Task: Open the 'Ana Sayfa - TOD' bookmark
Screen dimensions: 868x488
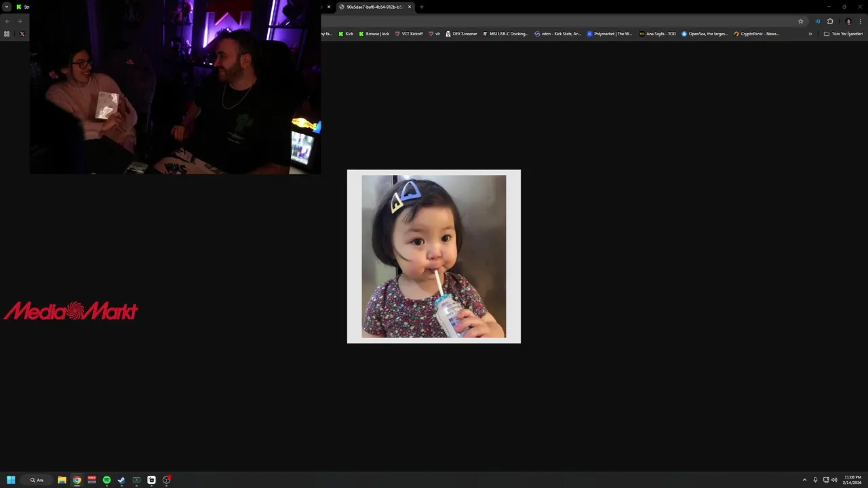Action: (658, 34)
